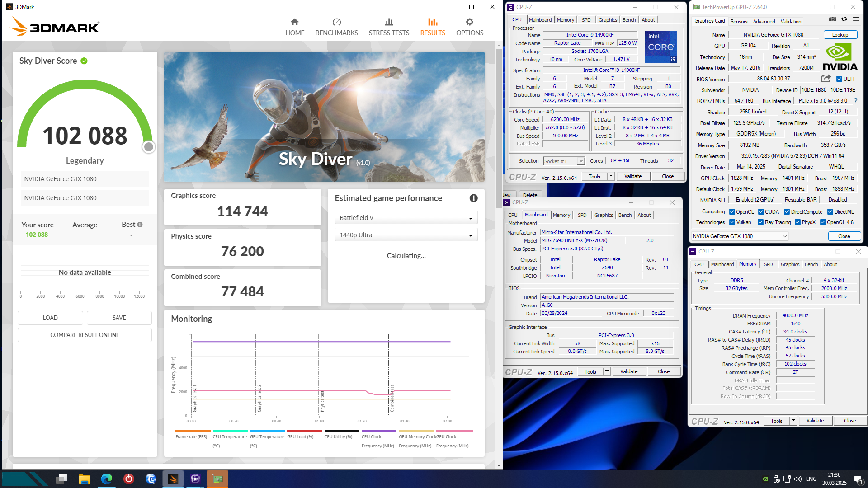Click the Intel Core i9 logo in CPU-Z

coord(660,47)
